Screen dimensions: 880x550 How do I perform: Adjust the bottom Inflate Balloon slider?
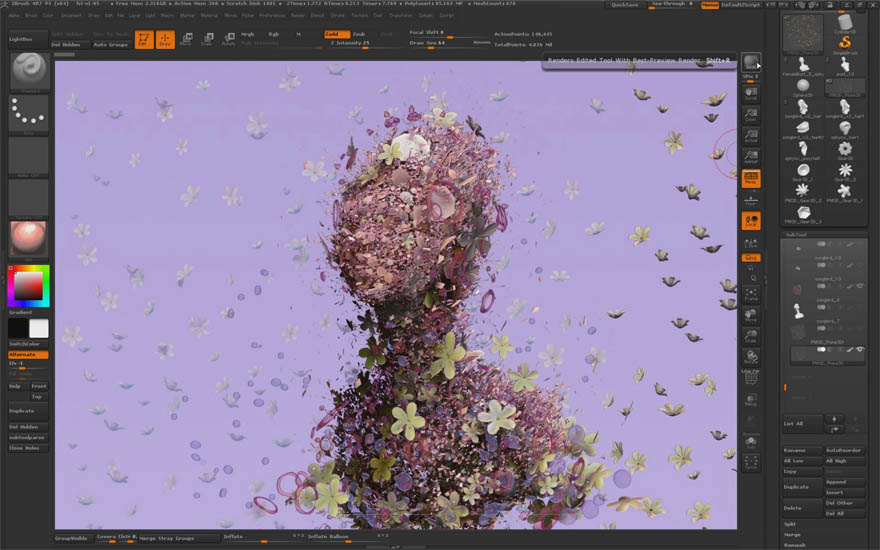point(348,538)
